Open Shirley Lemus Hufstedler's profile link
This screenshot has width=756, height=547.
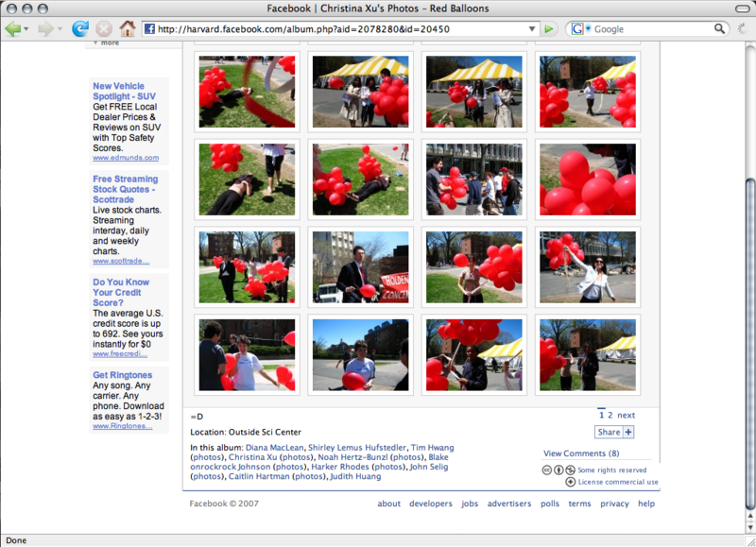pos(357,448)
